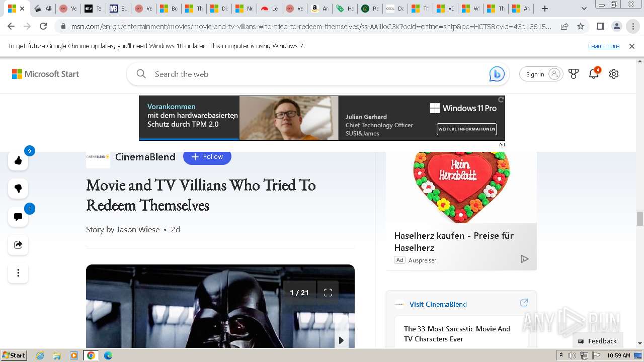Click the Learn more link
This screenshot has height=362, width=644.
coord(604,46)
